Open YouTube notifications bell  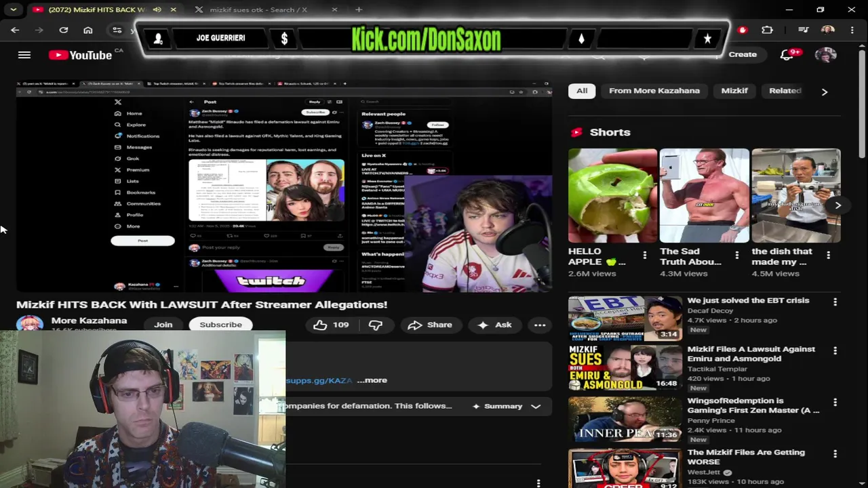pyautogui.click(x=787, y=55)
